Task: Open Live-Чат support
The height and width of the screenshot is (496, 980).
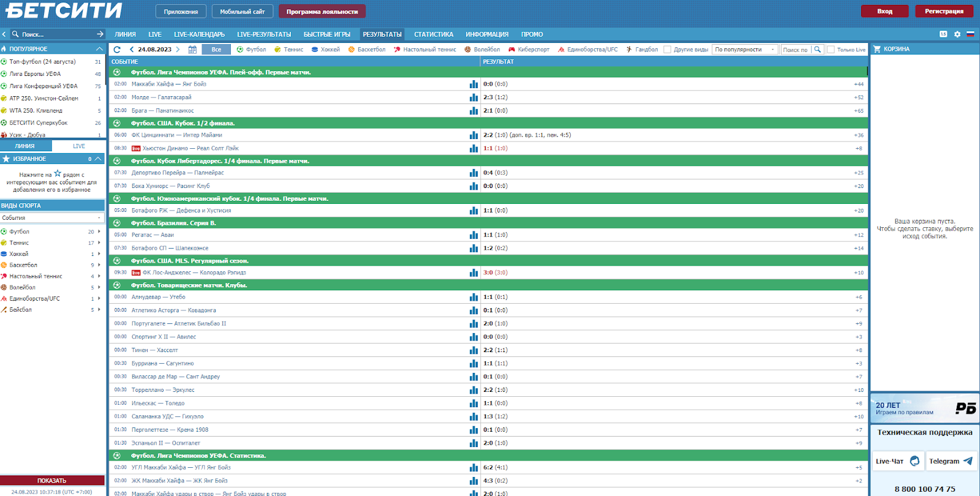Action: tap(897, 461)
